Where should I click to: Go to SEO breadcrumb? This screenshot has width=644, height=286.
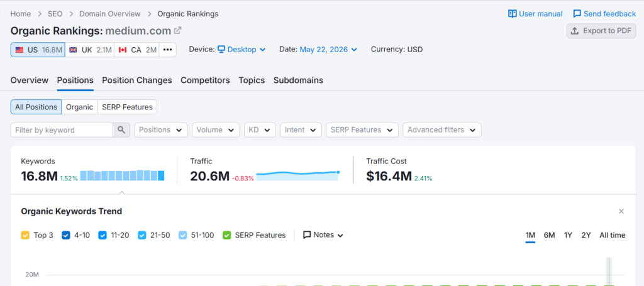click(x=55, y=14)
